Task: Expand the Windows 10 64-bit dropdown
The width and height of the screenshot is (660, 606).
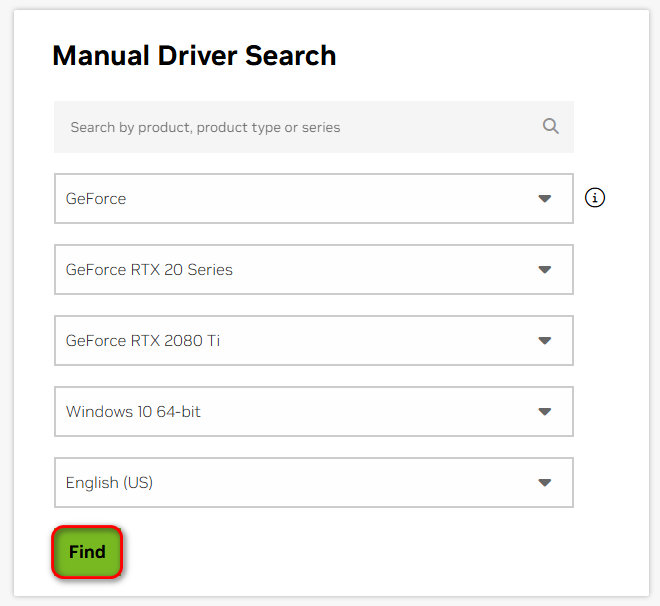Action: [x=314, y=412]
